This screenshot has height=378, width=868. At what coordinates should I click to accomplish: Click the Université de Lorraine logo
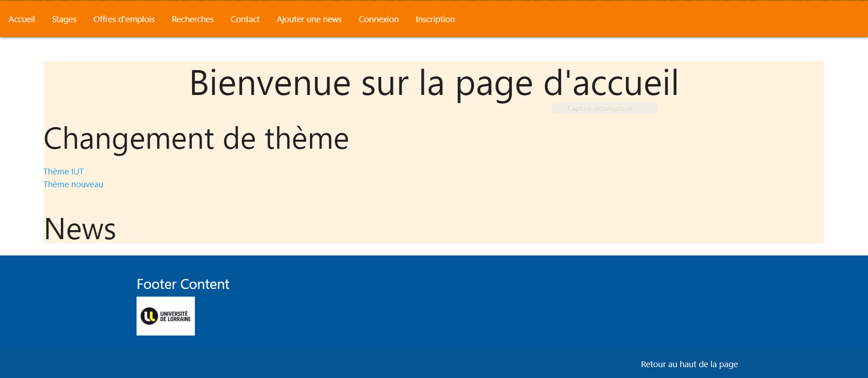[x=165, y=316]
